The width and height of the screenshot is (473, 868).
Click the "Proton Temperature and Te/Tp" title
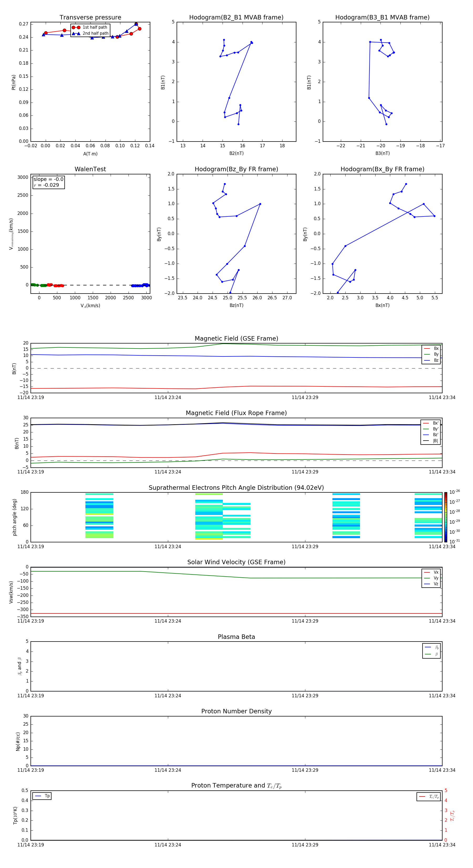[x=236, y=786]
